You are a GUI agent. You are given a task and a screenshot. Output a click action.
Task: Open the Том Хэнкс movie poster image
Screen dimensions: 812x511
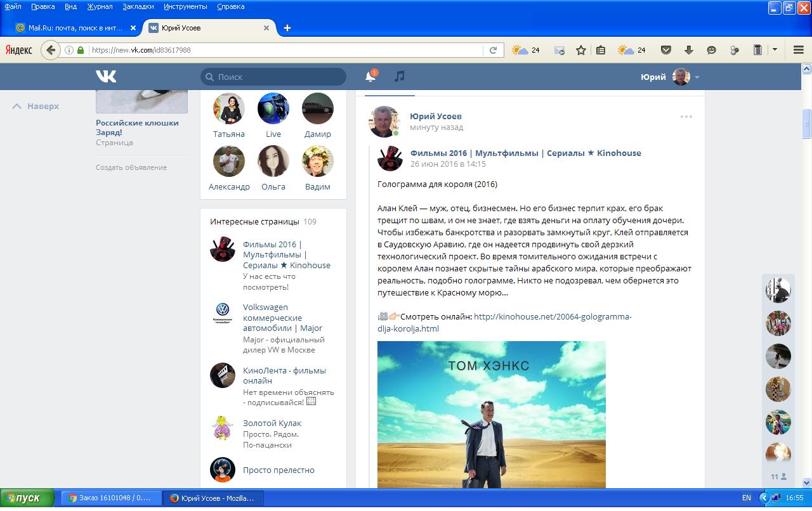492,415
